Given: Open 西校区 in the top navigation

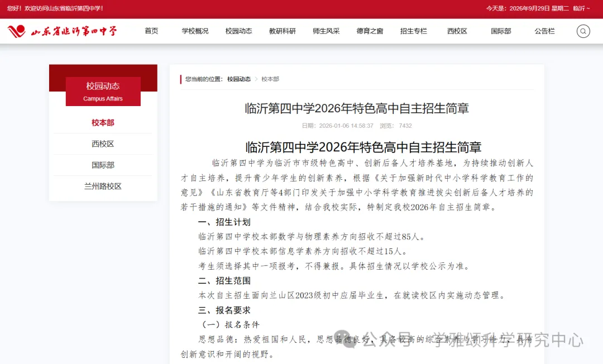Looking at the screenshot, I should (x=457, y=31).
